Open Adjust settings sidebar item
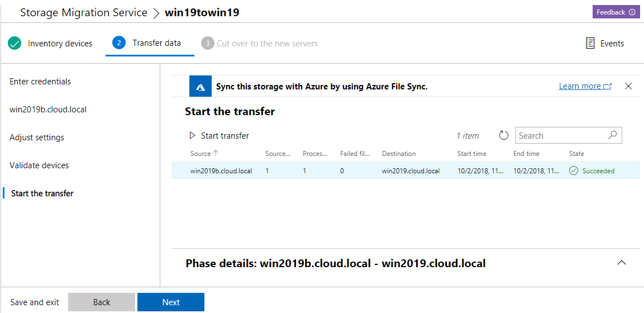This screenshot has height=313, width=644. (x=36, y=137)
